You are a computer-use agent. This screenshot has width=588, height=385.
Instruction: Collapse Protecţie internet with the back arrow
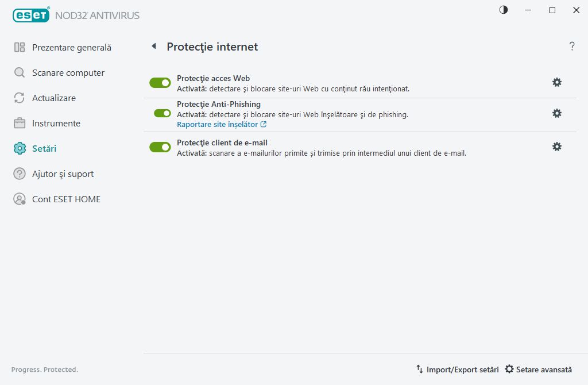153,47
